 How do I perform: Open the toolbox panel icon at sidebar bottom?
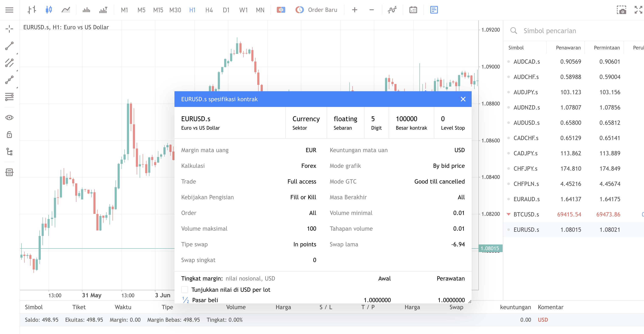point(9,172)
